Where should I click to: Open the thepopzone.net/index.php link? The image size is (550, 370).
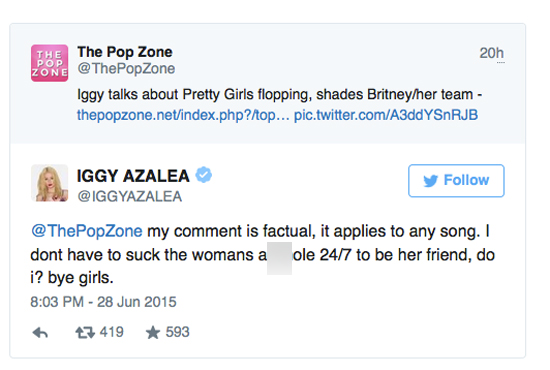tap(183, 115)
